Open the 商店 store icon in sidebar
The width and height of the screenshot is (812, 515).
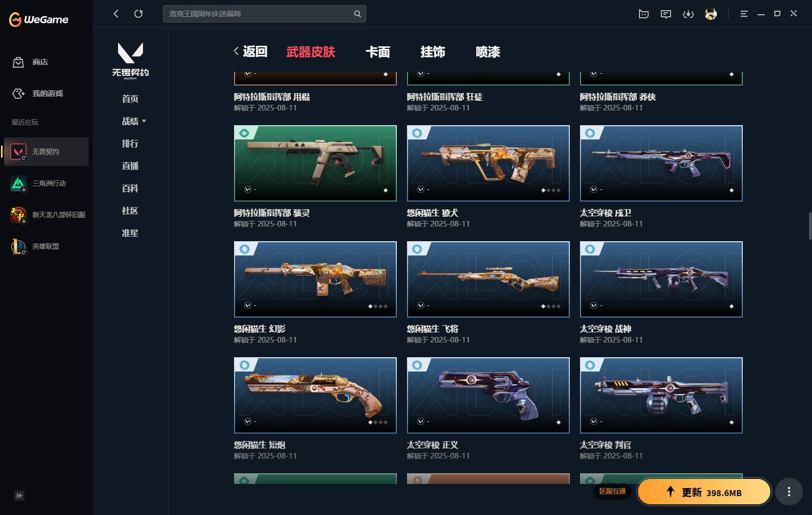coord(18,62)
